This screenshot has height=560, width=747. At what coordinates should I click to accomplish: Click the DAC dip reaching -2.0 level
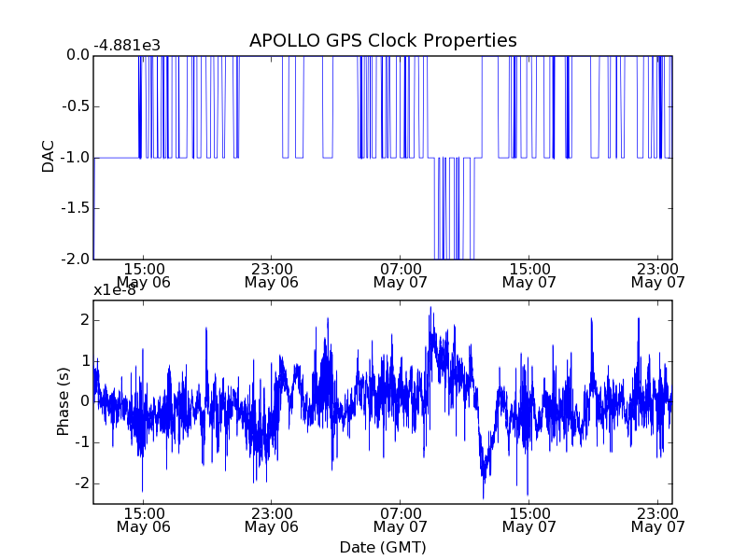(x=455, y=208)
